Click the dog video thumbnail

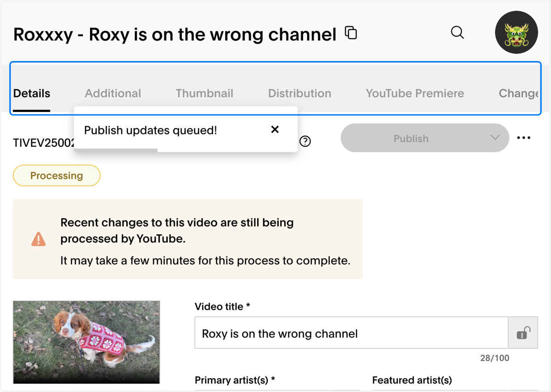click(86, 342)
